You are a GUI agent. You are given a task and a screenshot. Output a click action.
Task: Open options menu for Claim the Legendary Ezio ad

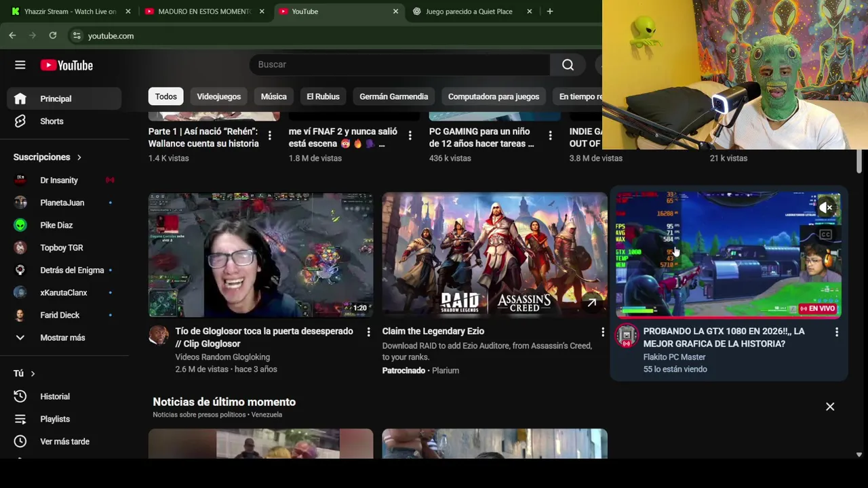tap(602, 332)
